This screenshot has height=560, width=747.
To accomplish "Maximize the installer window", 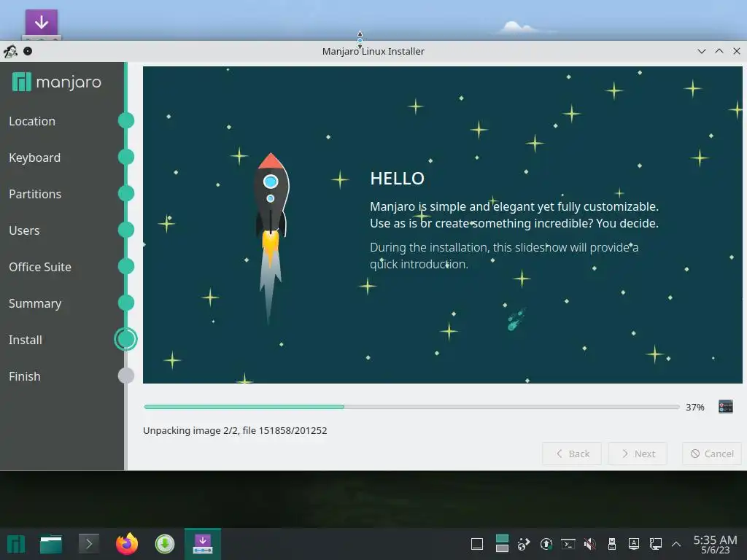I will [x=719, y=51].
